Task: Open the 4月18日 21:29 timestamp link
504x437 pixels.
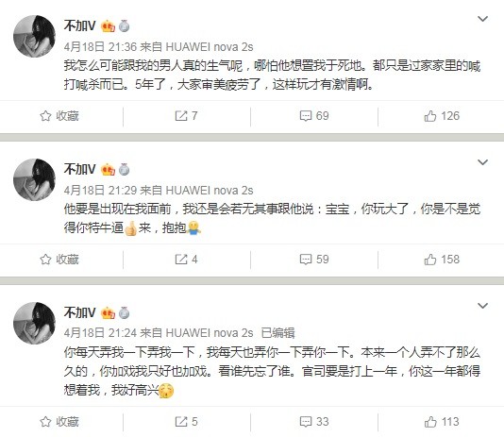Action: 100,191
